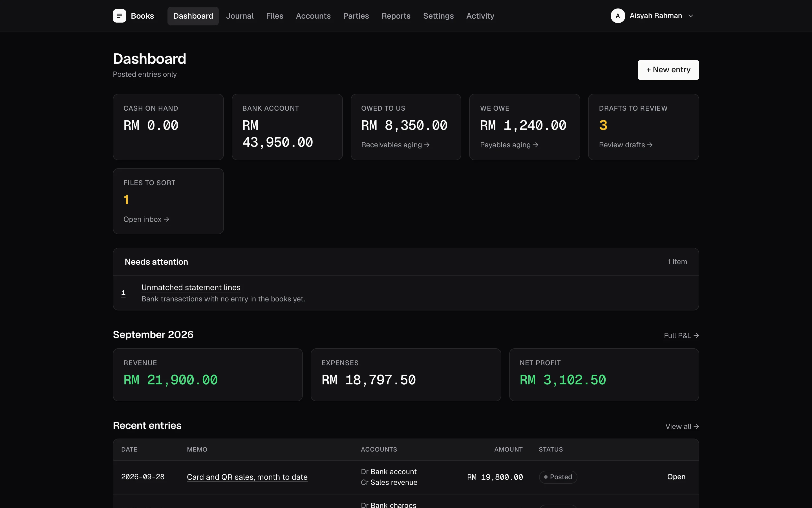Open the Receivables aging link
Screen dimensions: 812x508
pyautogui.click(x=395, y=145)
